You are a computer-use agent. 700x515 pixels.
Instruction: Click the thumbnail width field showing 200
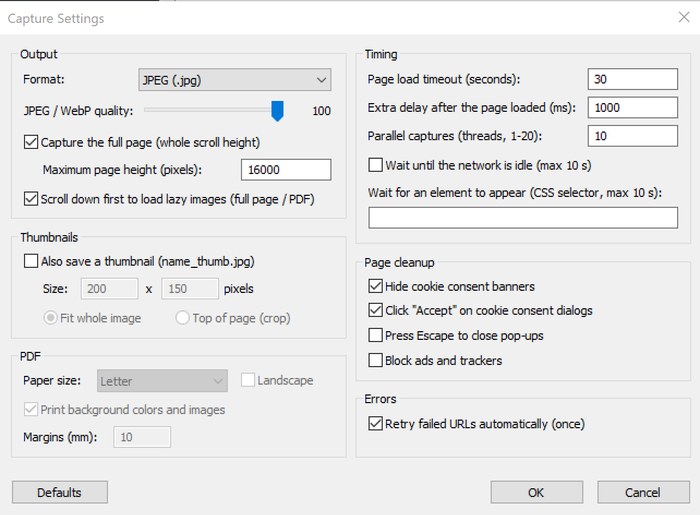(x=109, y=289)
